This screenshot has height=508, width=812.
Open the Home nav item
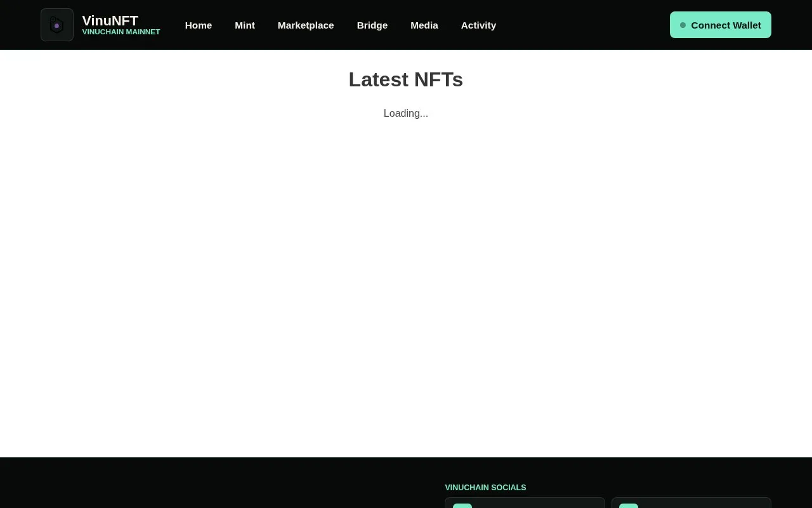coord(199,25)
